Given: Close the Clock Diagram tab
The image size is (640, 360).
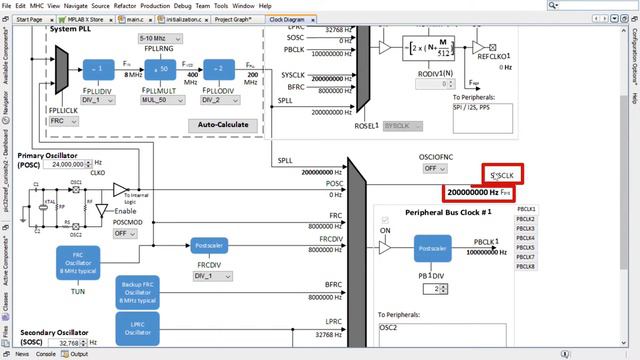Looking at the screenshot, I should pos(313,20).
